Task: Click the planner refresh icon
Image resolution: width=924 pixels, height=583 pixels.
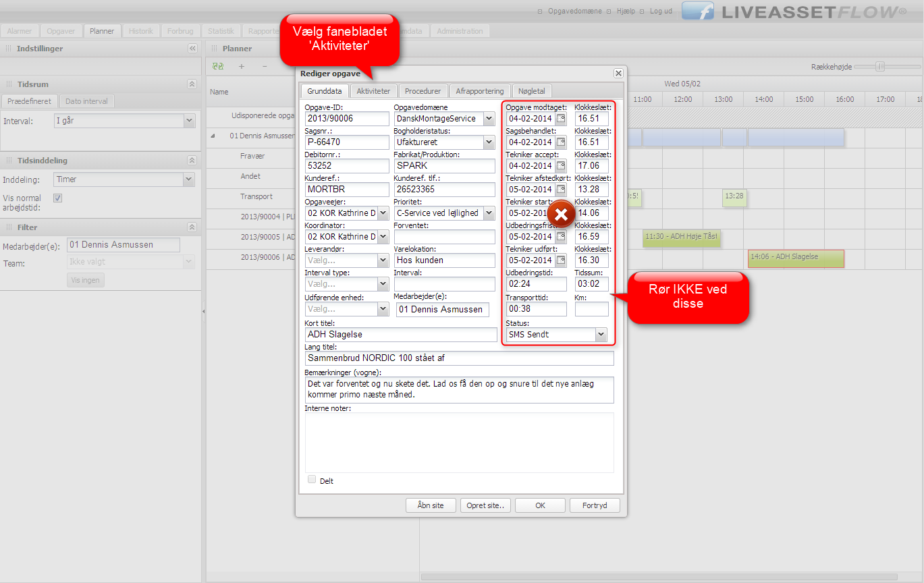Action: (218, 66)
